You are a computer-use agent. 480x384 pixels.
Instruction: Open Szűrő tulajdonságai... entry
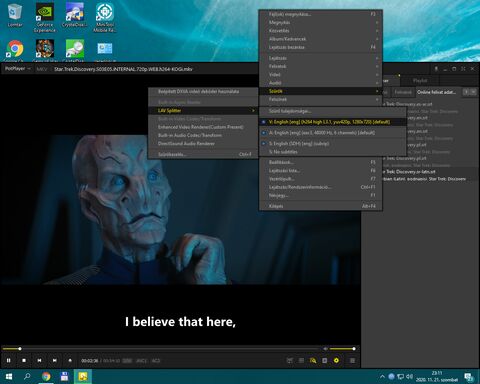tap(333, 111)
